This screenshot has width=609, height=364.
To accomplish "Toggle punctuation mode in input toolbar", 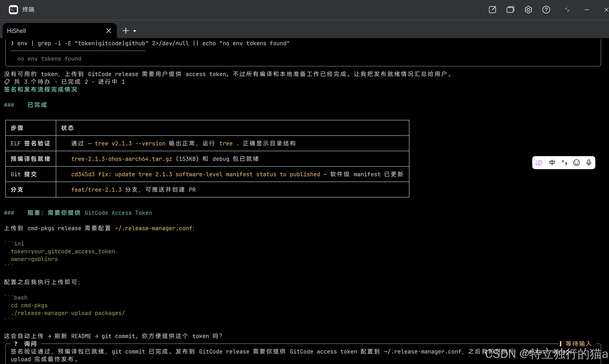I will pos(564,163).
